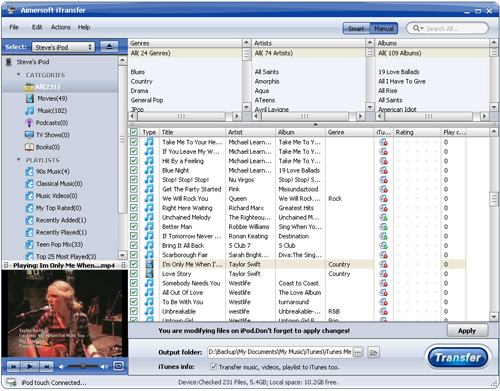Click the browse ellipsis button for output folder

point(358,352)
